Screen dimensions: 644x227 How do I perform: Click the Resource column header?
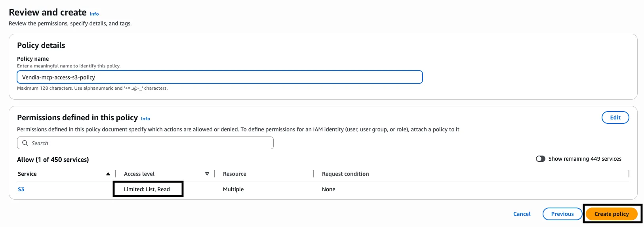point(234,174)
